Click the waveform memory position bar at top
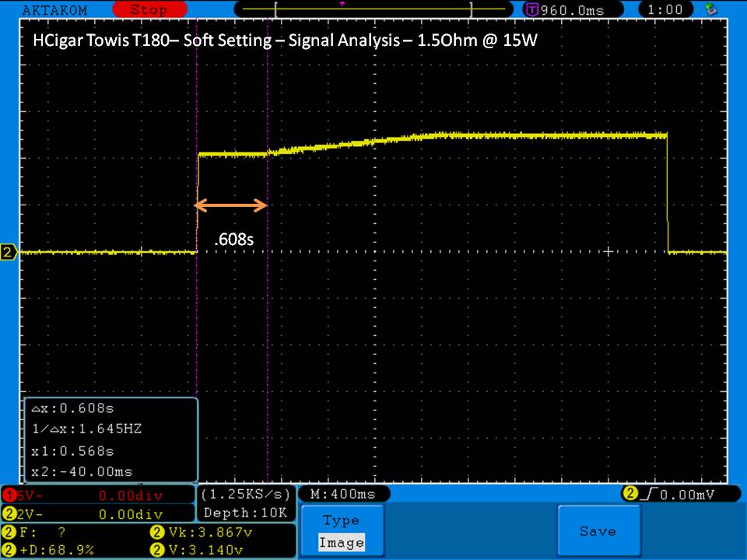 [373, 9]
